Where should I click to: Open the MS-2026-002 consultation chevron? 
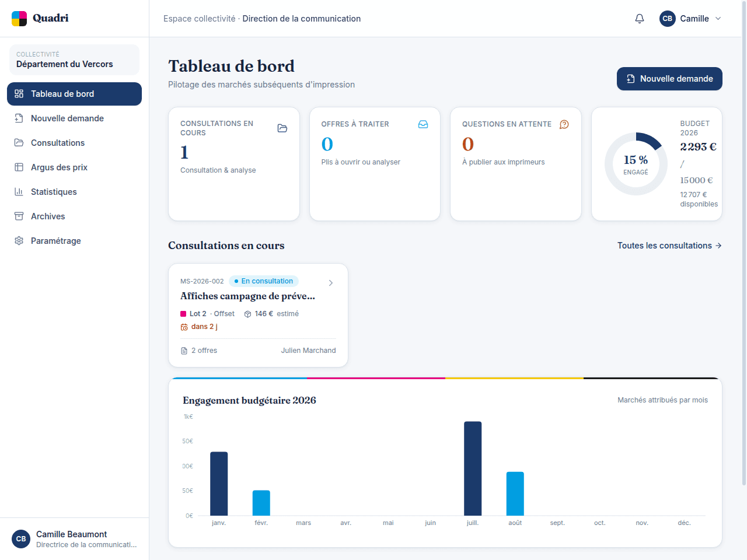331,283
